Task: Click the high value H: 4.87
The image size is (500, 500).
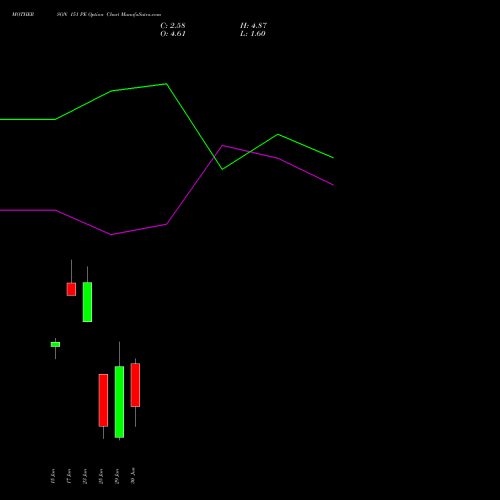Action: coord(253,26)
